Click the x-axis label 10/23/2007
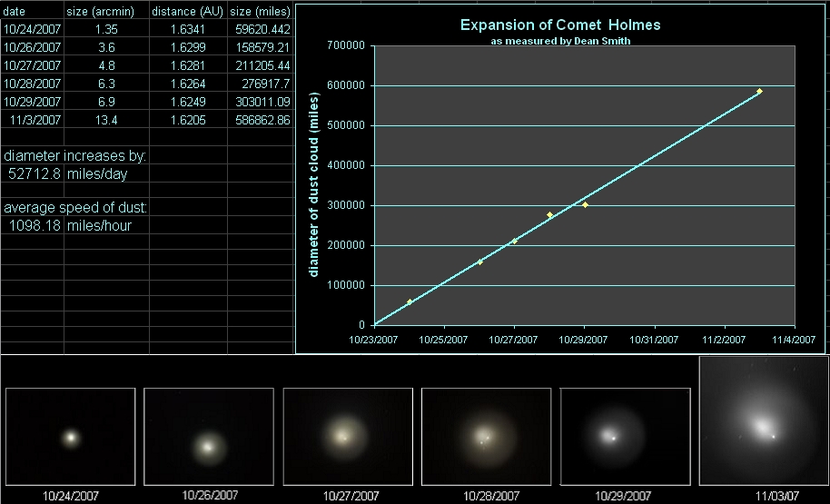 pos(373,340)
